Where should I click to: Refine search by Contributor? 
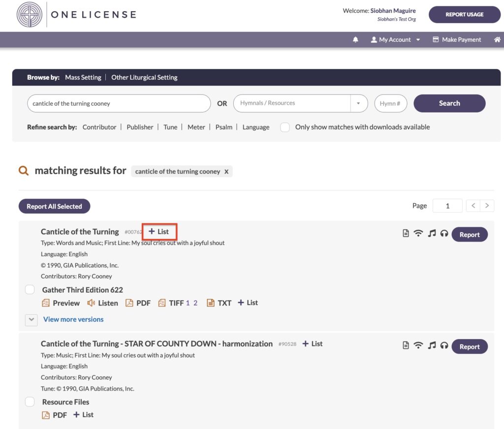tap(99, 127)
